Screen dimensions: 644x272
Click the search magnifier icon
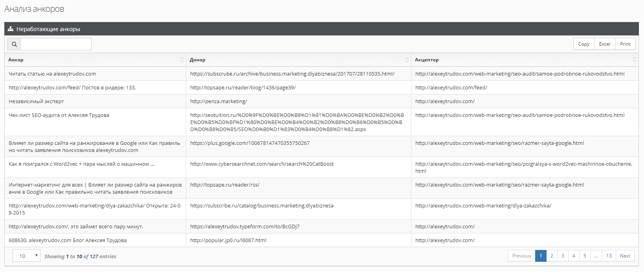[x=14, y=44]
